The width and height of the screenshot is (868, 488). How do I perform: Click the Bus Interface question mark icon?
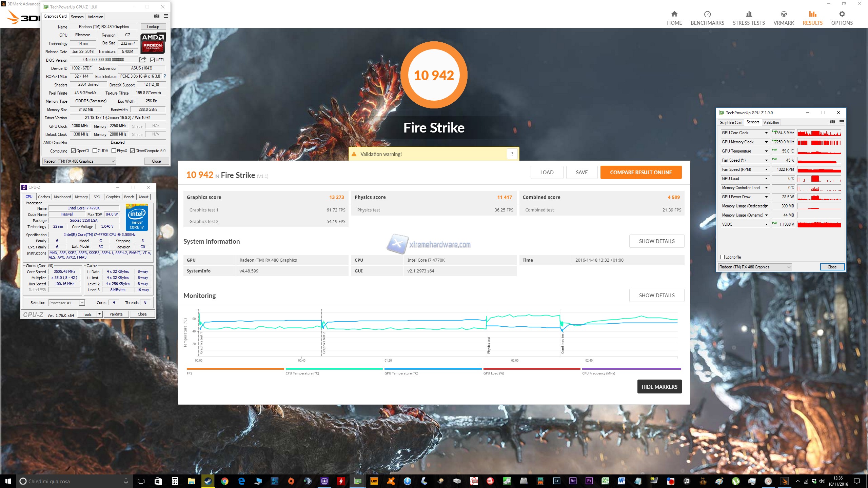pyautogui.click(x=165, y=76)
